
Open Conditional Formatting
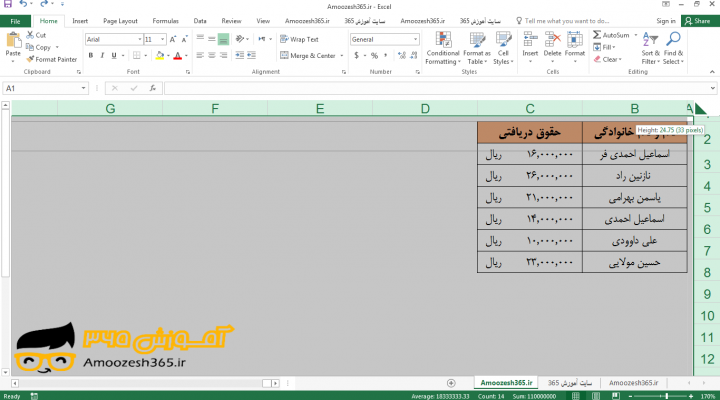(443, 48)
